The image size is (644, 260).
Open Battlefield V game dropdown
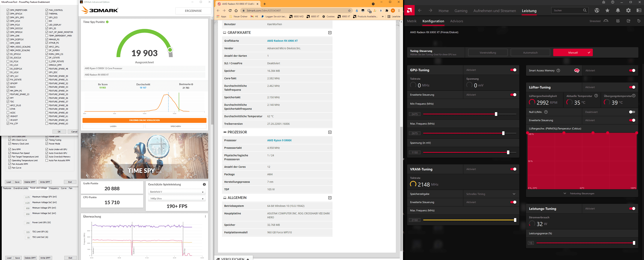pyautogui.click(x=177, y=192)
